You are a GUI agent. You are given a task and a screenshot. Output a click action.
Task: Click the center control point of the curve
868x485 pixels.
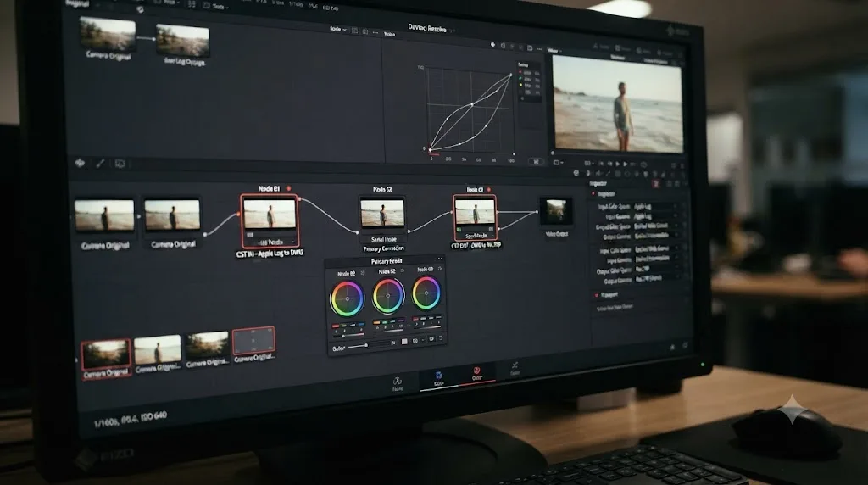coord(471,104)
